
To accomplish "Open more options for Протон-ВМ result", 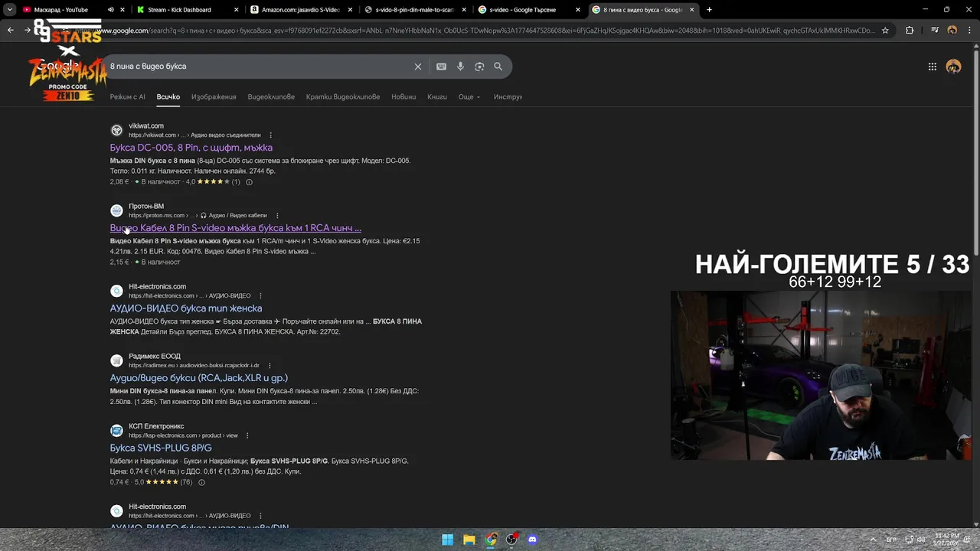I will point(277,216).
